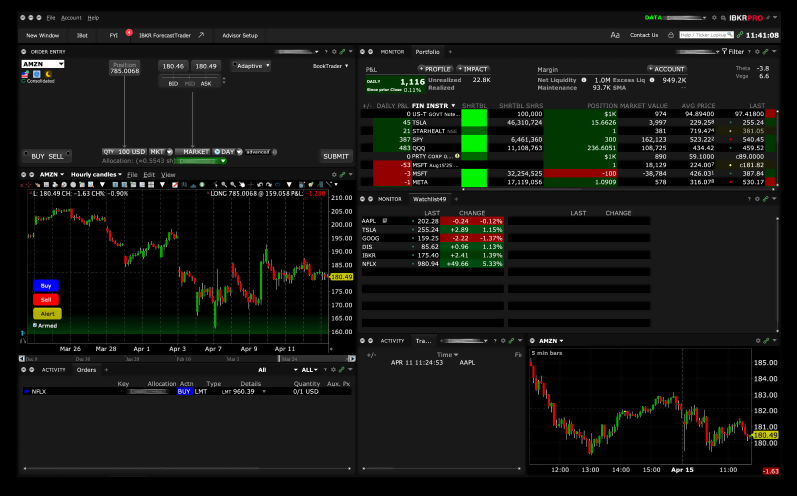Screen dimensions: 797x496
Task: Select ASK price option
Action: tap(206, 84)
